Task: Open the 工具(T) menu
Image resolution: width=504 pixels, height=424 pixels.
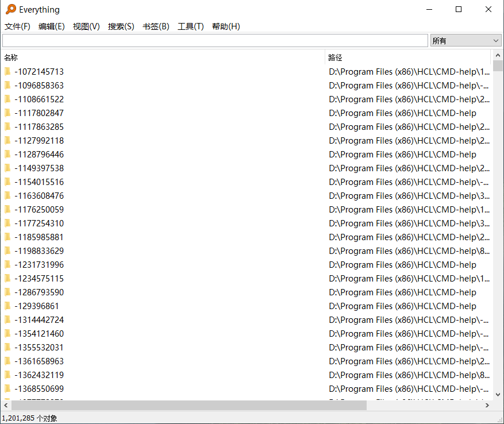Action: pyautogui.click(x=191, y=26)
